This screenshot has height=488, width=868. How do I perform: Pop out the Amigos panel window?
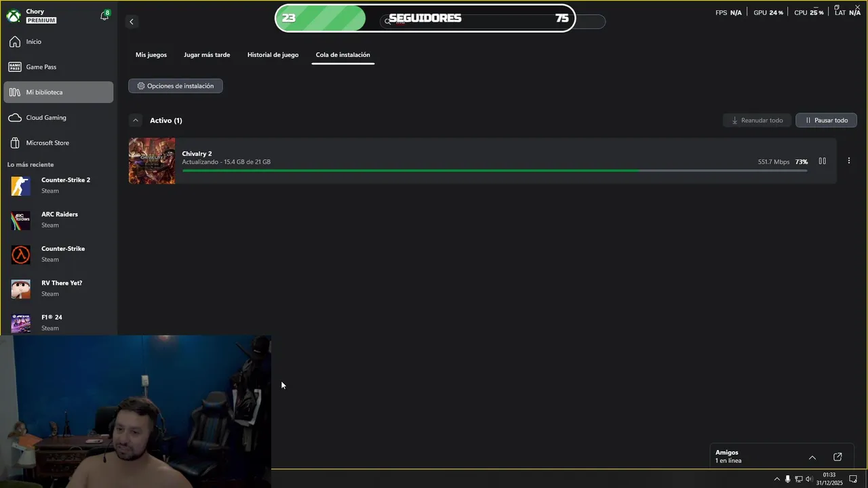pos(837,457)
